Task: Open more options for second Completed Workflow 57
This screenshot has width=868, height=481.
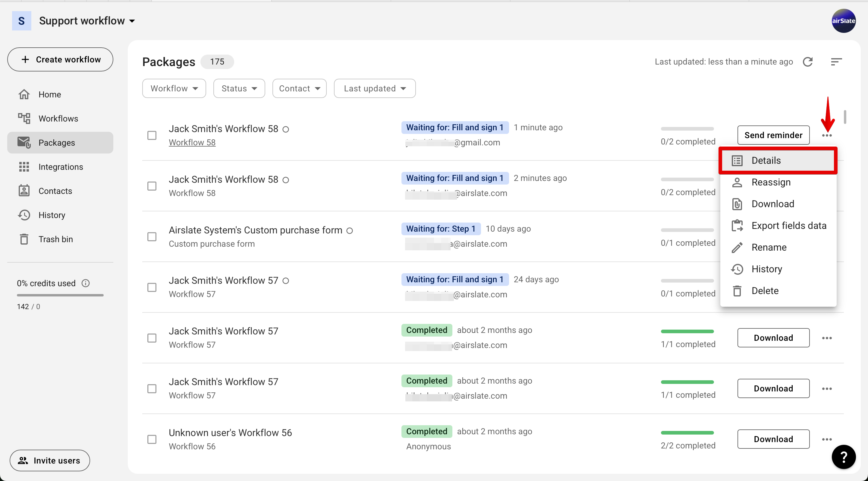Action: 827,389
